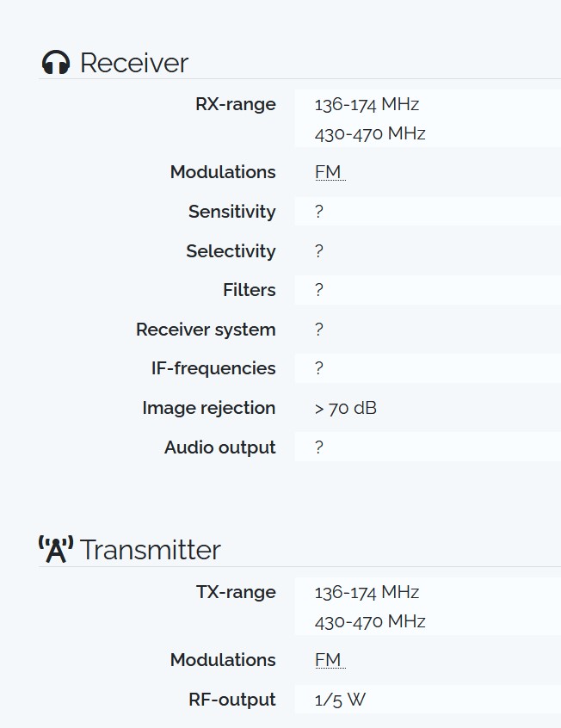Open the FM abbreviation under Transmitter modulations
The height and width of the screenshot is (728, 561).
click(x=329, y=660)
